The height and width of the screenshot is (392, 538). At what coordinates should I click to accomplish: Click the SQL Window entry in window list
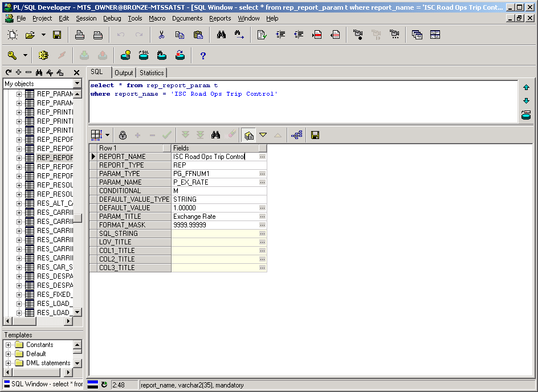[x=43, y=384]
